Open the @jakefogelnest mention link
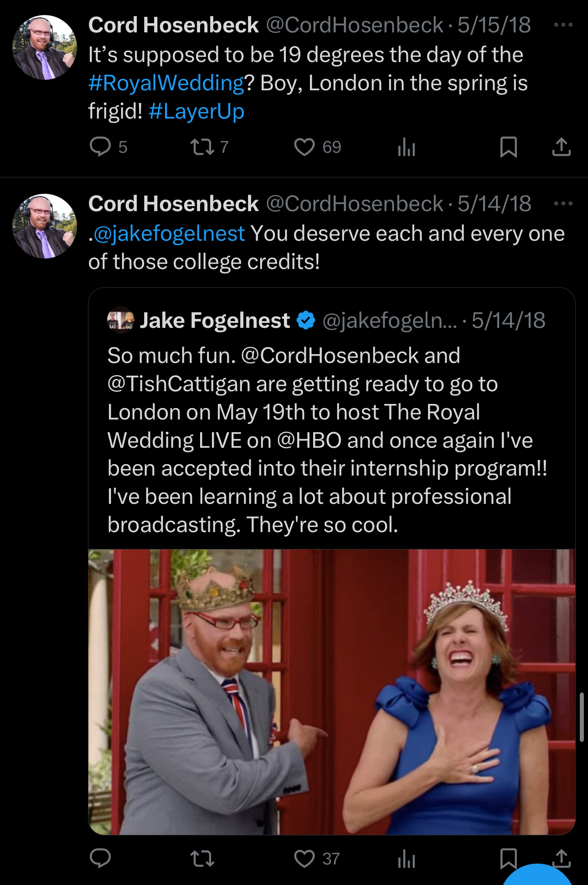Viewport: 588px width, 885px height. click(x=169, y=233)
